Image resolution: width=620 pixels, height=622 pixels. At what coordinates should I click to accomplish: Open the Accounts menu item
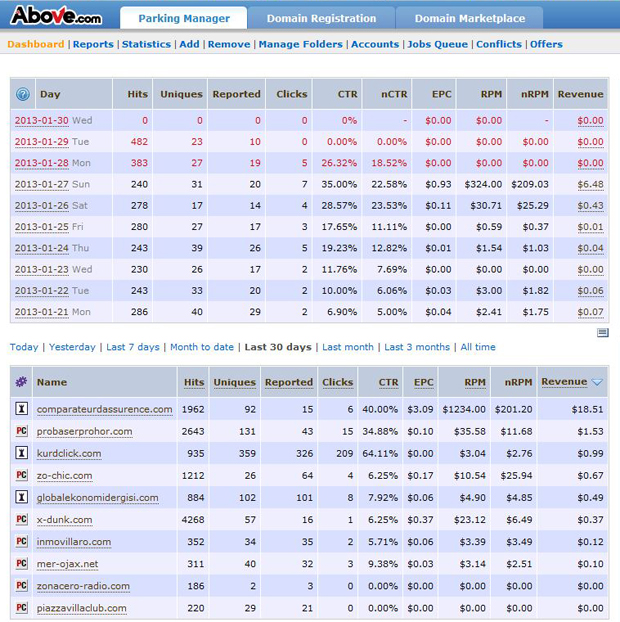point(375,44)
